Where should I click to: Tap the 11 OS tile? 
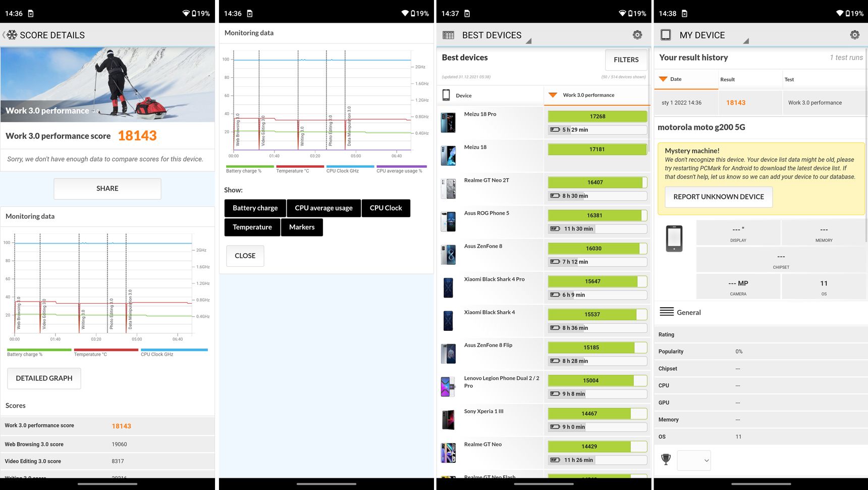pyautogui.click(x=824, y=286)
